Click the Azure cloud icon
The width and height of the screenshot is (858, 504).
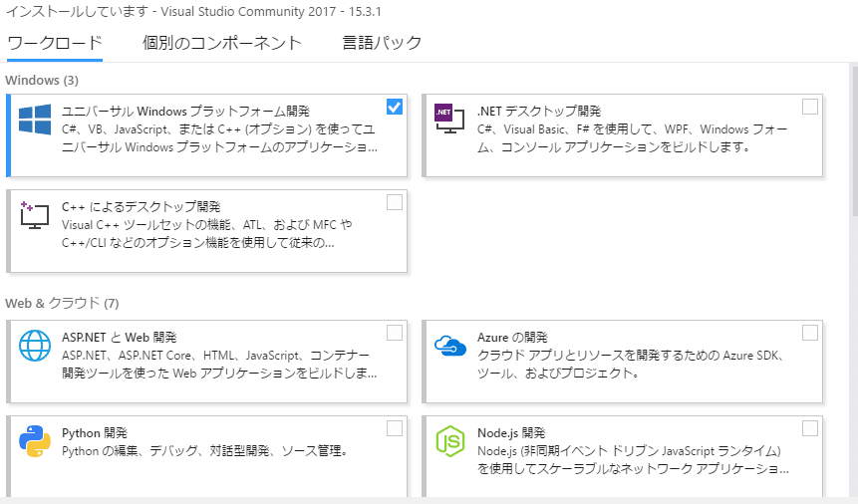click(449, 346)
